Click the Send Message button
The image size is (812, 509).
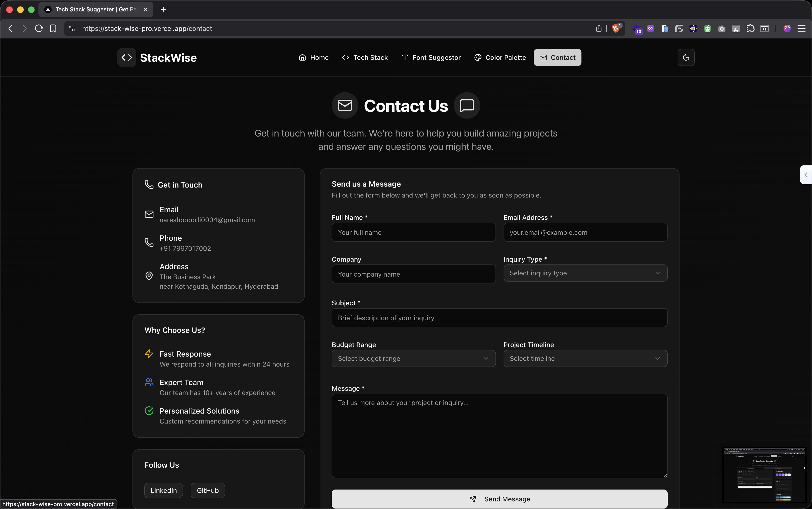click(x=499, y=499)
